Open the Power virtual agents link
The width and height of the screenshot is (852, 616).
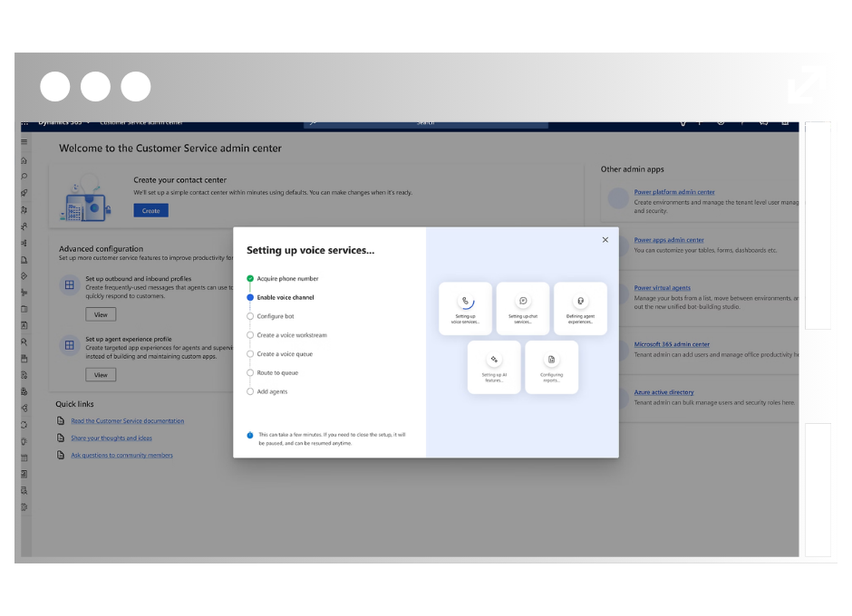coord(663,288)
